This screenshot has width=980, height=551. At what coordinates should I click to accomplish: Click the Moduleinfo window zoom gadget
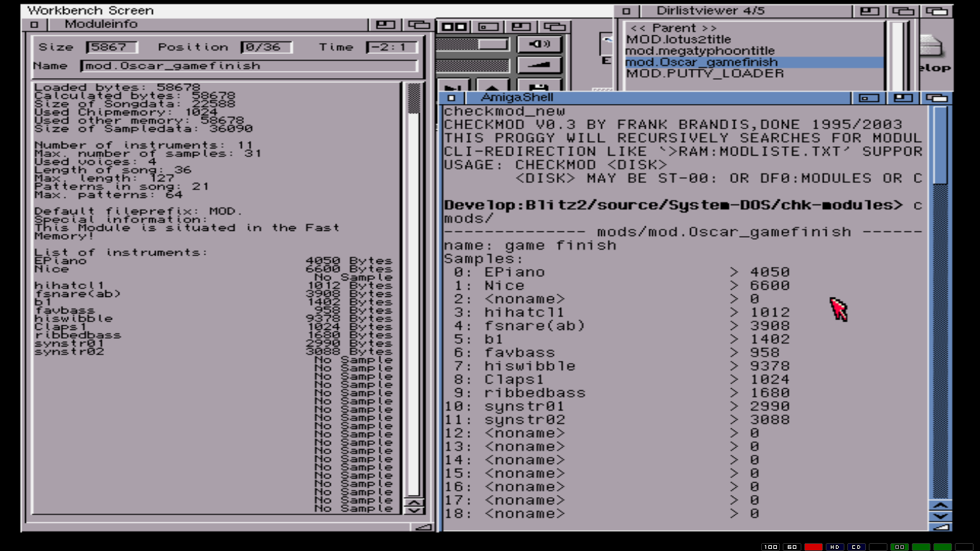pos(385,24)
